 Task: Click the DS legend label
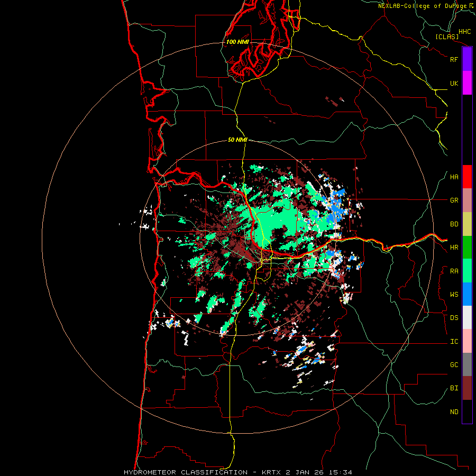[x=454, y=318]
